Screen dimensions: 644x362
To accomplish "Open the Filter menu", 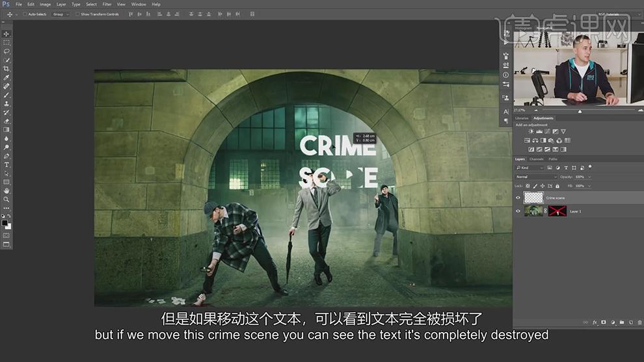I will (x=107, y=4).
